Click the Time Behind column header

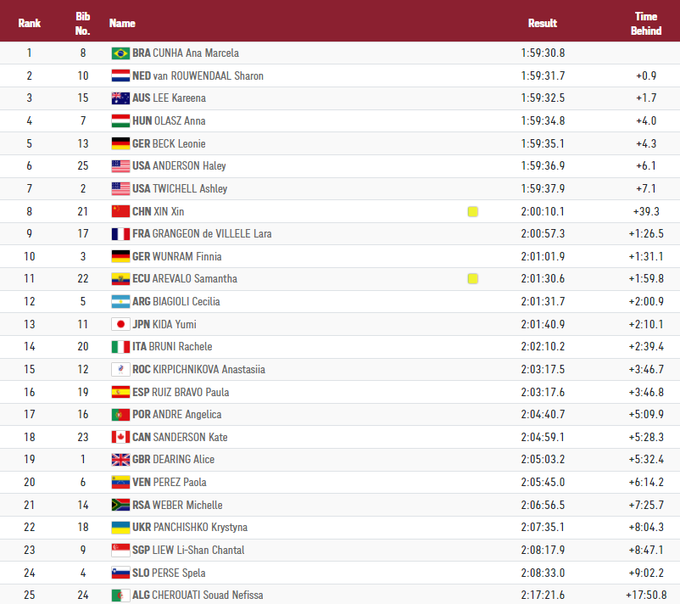(x=646, y=23)
